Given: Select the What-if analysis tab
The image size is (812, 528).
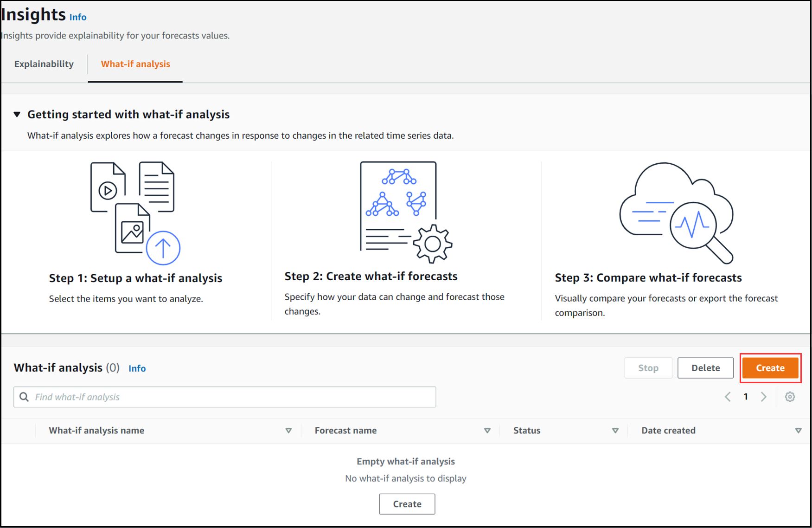Looking at the screenshot, I should coord(135,64).
